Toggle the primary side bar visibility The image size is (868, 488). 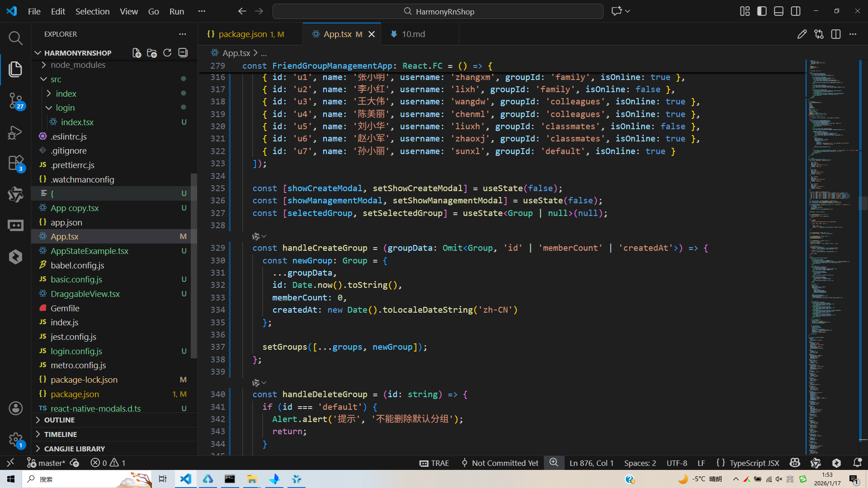[x=762, y=11]
